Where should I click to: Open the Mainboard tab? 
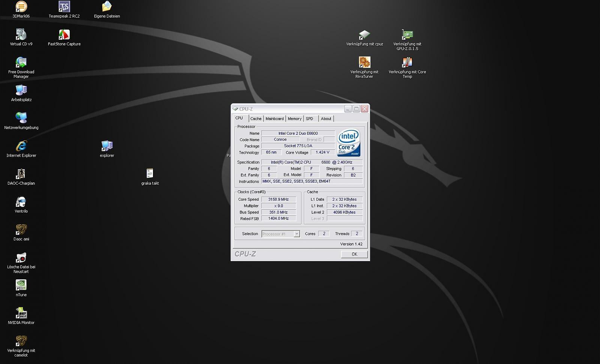(274, 119)
